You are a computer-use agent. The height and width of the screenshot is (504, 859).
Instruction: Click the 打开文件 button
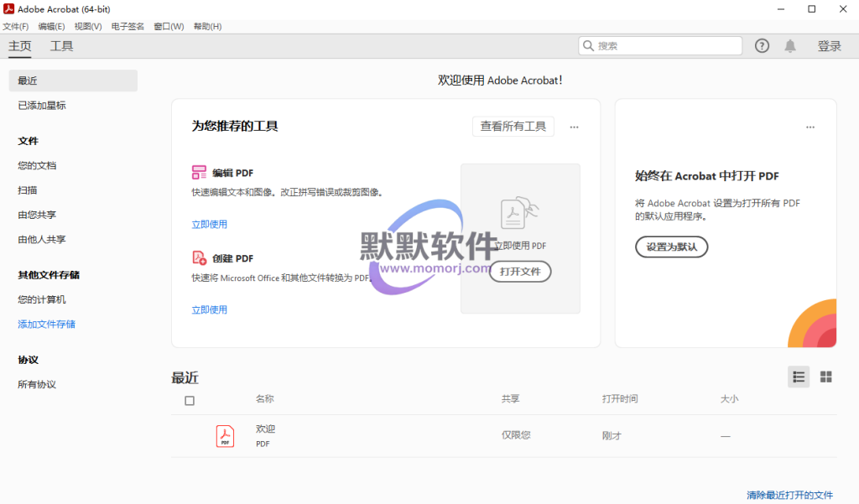tap(520, 272)
